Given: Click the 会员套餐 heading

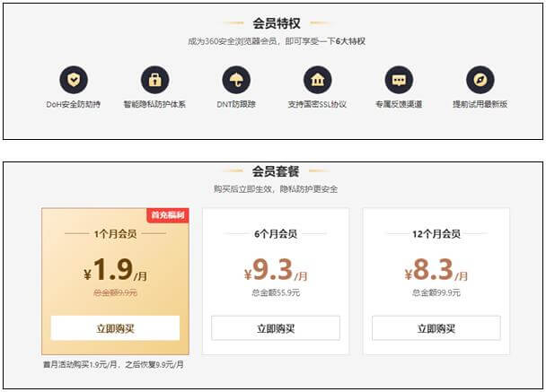Looking at the screenshot, I should (276, 171).
